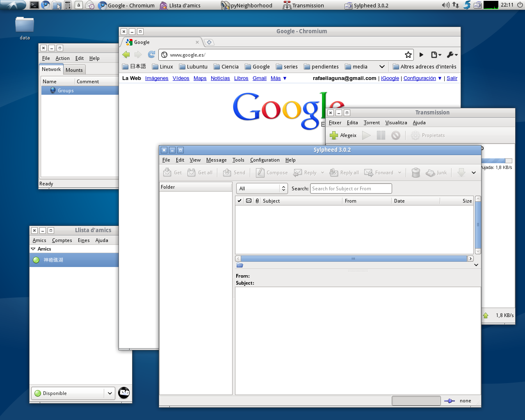525x420 pixels.
Task: Open calculator from the top panel
Action: (x=68, y=5)
